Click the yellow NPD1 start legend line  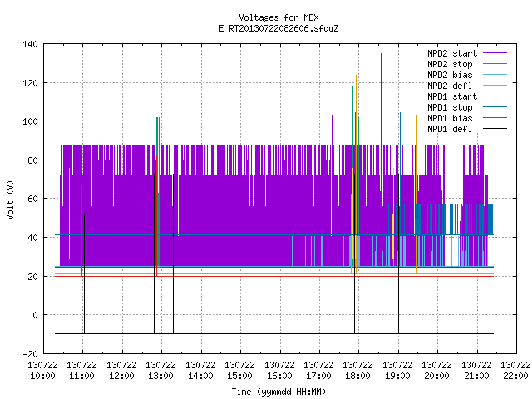495,96
